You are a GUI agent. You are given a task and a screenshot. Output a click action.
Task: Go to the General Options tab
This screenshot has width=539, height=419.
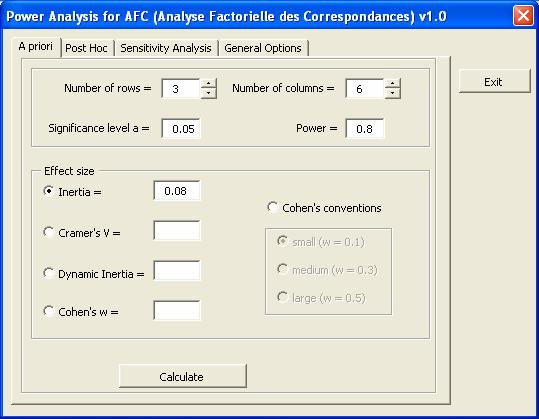263,48
